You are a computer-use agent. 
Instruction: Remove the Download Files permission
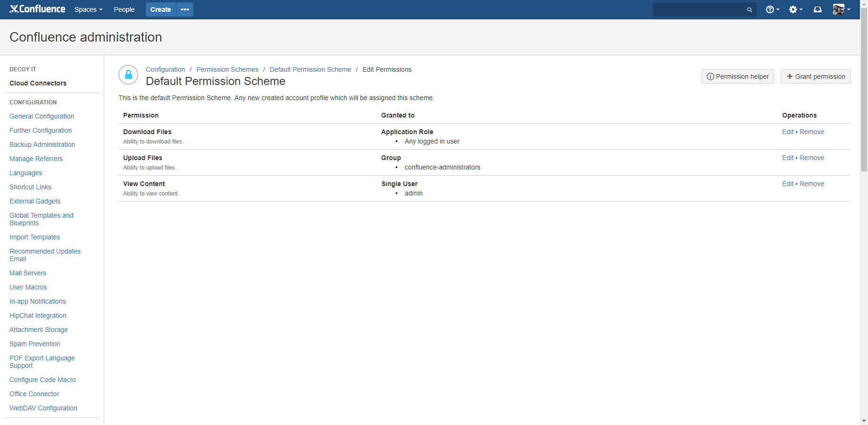pyautogui.click(x=811, y=132)
